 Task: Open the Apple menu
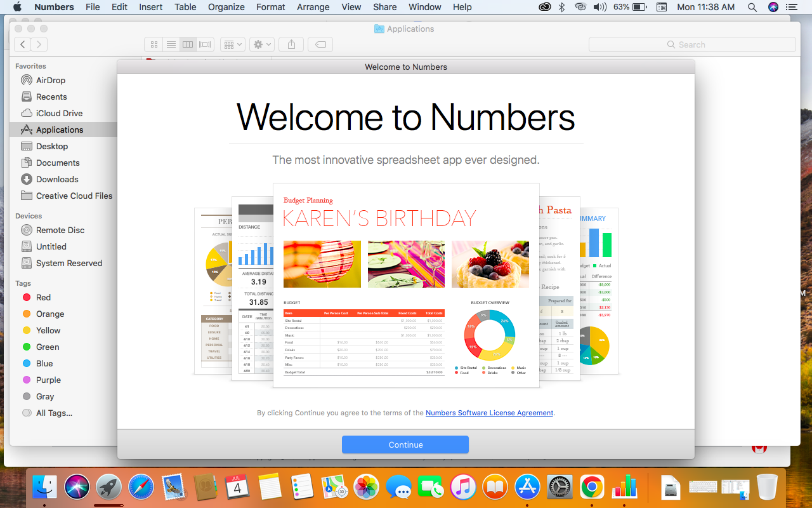pyautogui.click(x=17, y=7)
